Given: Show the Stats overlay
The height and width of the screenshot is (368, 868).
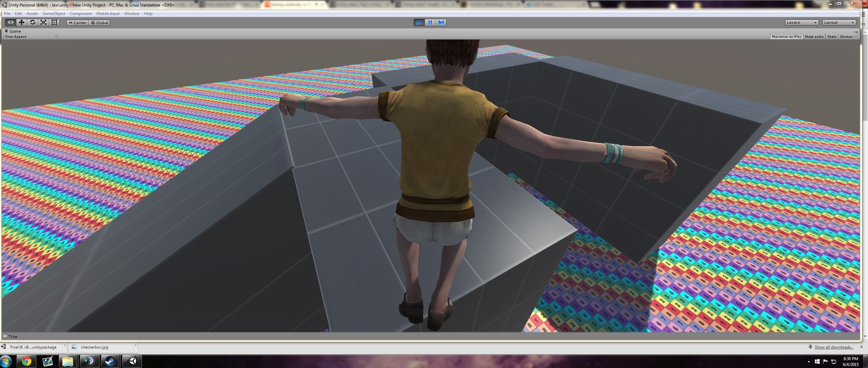Looking at the screenshot, I should [x=832, y=36].
